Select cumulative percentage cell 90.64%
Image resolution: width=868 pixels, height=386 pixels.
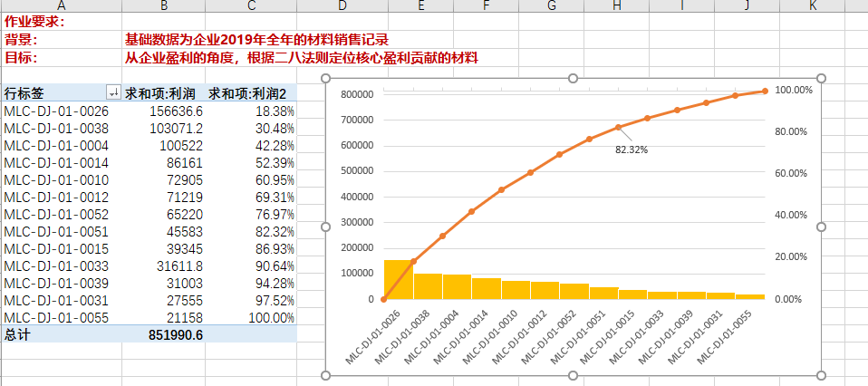(x=275, y=266)
